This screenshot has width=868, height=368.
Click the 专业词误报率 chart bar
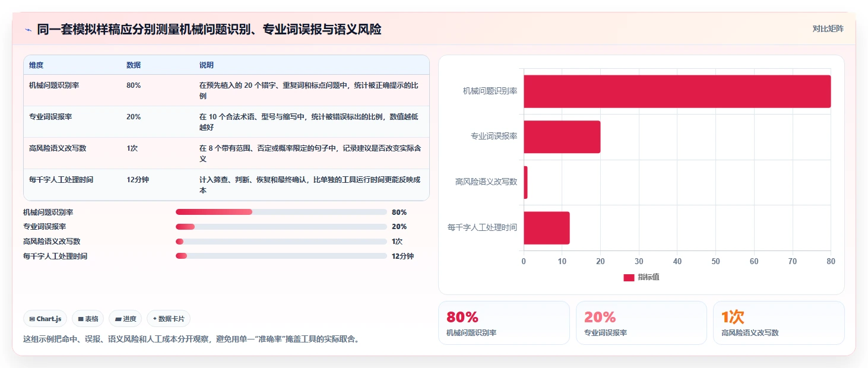pos(562,137)
